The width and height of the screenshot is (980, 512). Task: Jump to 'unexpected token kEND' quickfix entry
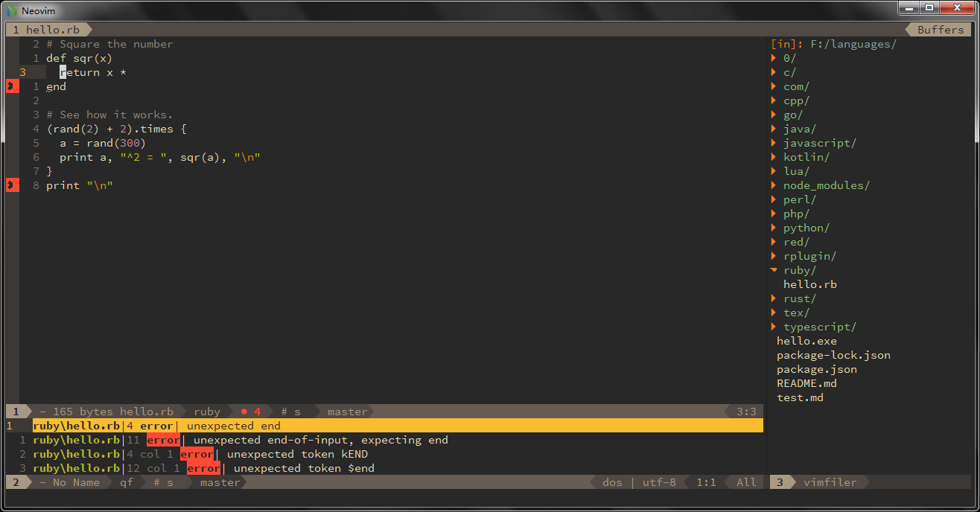coord(297,454)
